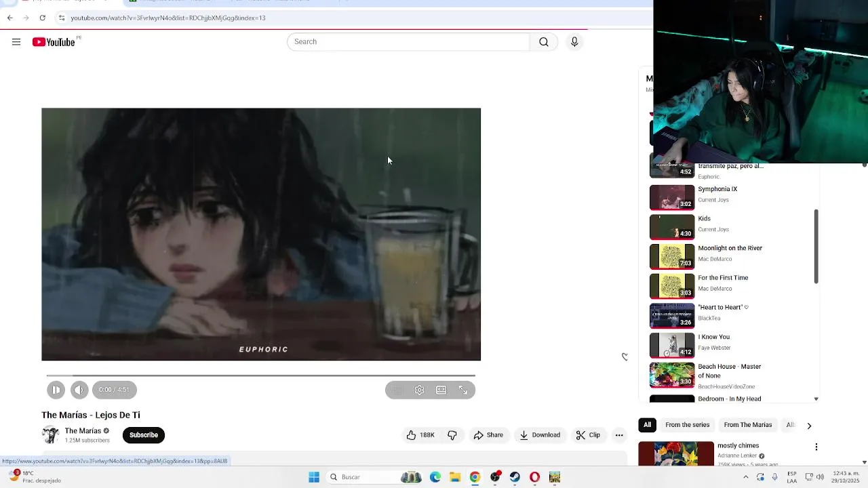868x488 pixels.
Task: Open Google Chrome from the taskbar
Action: pos(475,477)
